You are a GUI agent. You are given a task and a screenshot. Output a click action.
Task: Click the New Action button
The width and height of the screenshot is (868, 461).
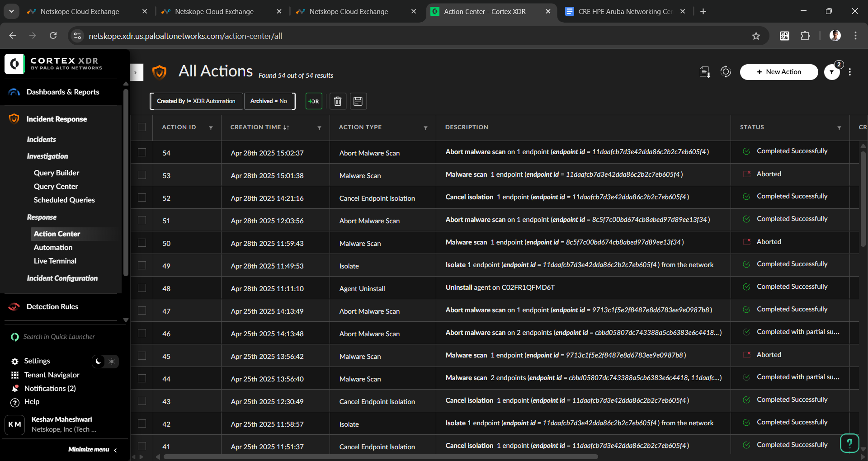[779, 72]
